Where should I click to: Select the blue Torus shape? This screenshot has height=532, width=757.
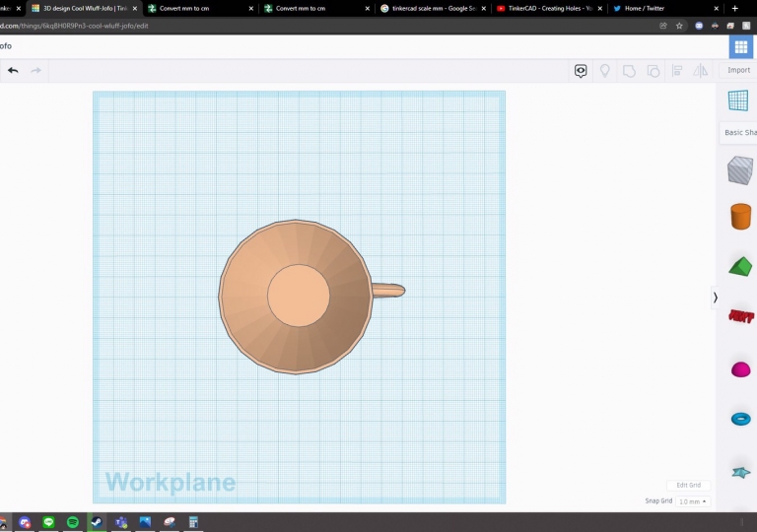point(740,419)
